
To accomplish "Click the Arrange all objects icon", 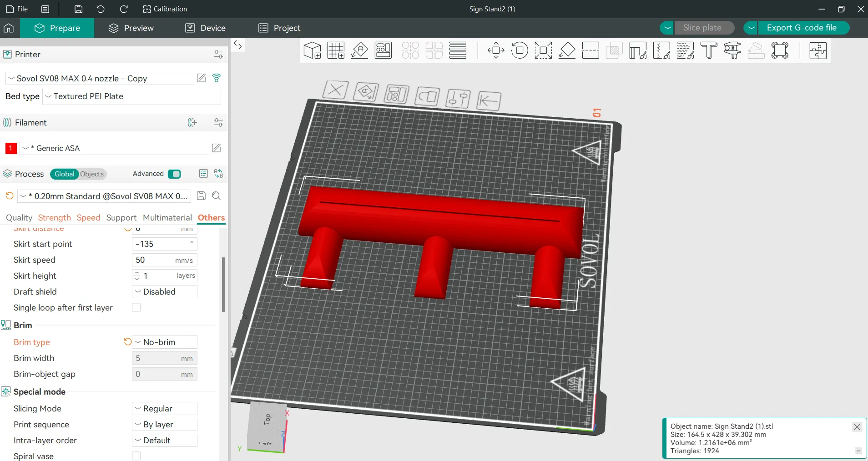I will point(383,50).
